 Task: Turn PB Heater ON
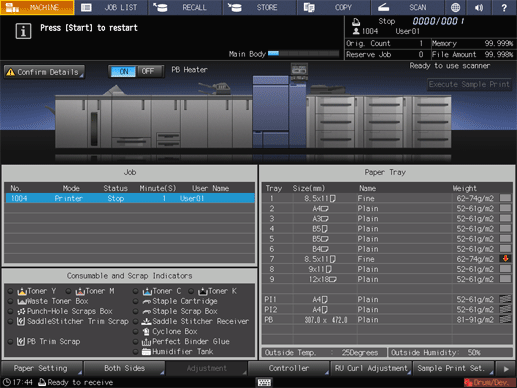(x=123, y=71)
